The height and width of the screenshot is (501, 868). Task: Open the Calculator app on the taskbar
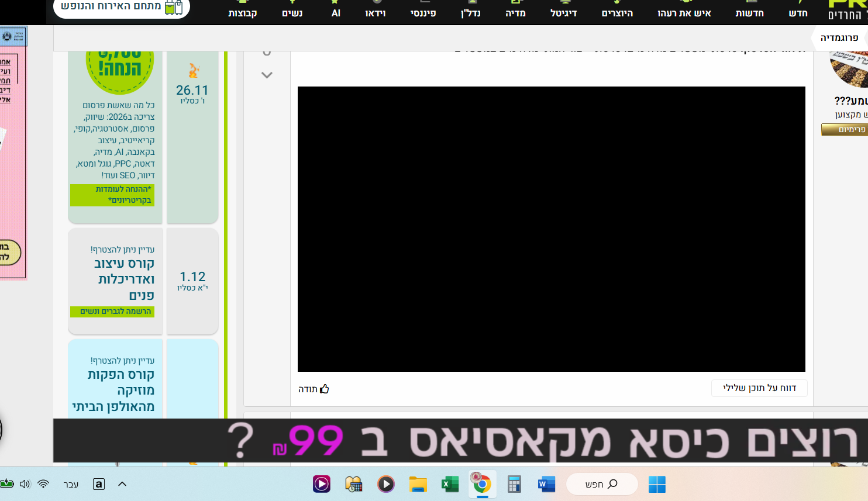pos(514,484)
